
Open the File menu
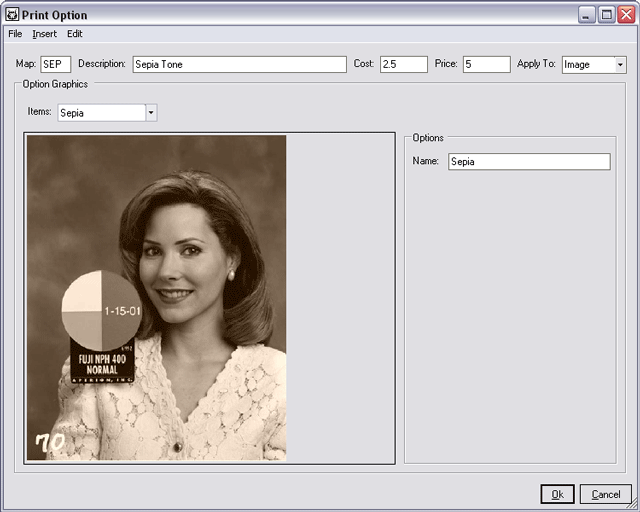point(15,34)
